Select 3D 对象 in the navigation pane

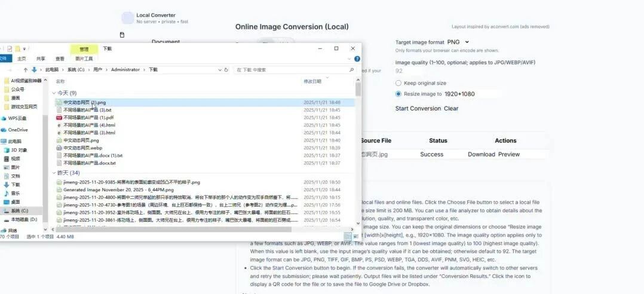pyautogui.click(x=16, y=150)
